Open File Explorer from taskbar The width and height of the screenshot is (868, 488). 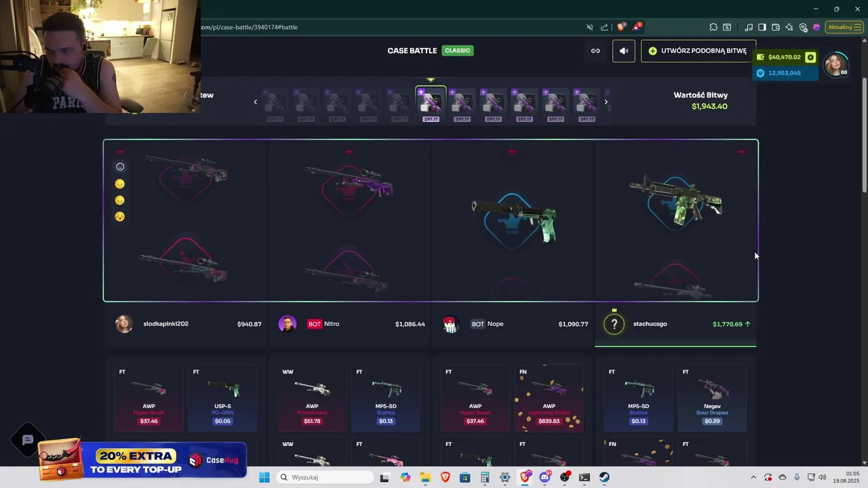[425, 477]
